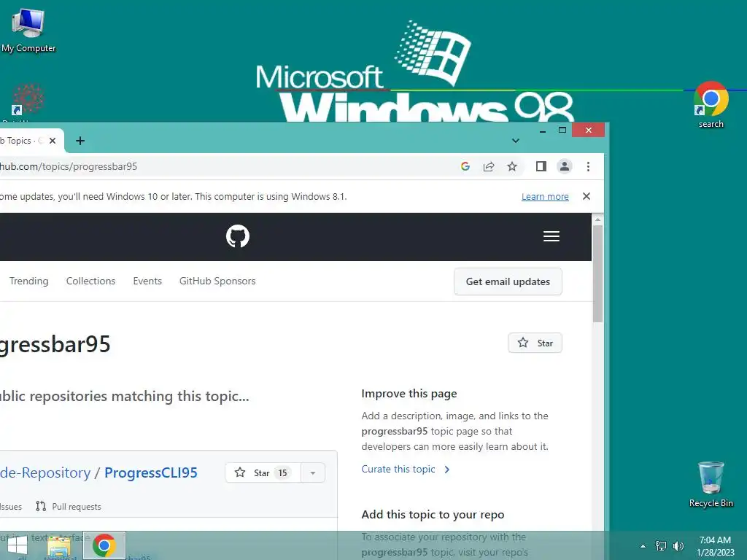
Task: Open Chrome three-dot menu
Action: 589,166
